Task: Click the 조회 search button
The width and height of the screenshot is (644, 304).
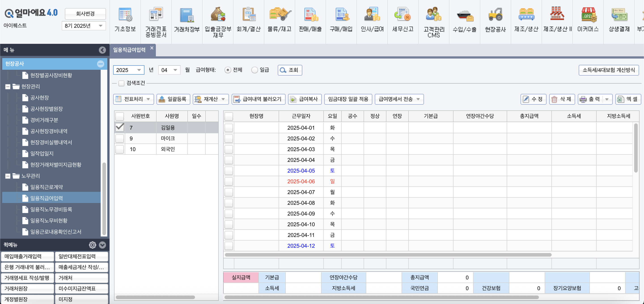Action: (290, 70)
